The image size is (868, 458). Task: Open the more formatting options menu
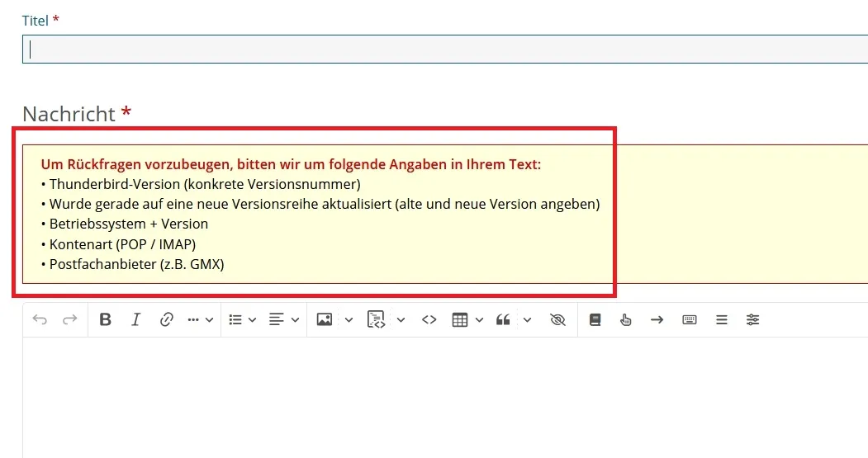click(201, 319)
